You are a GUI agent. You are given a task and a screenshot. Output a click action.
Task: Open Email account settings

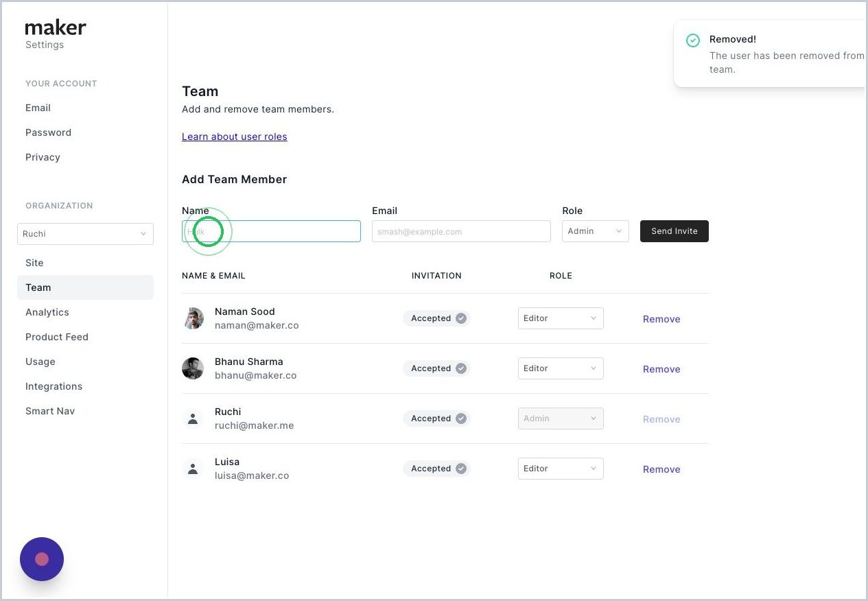(x=38, y=108)
